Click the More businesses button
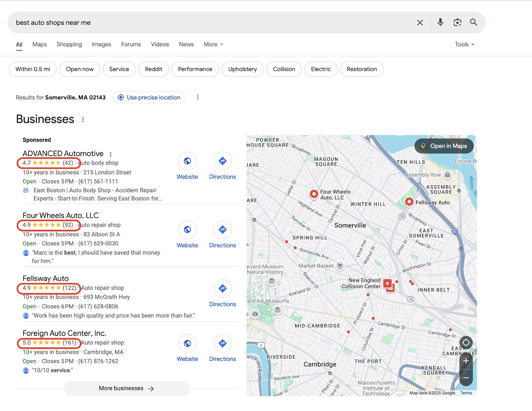Screen dimensions: 532x411 pos(127,388)
